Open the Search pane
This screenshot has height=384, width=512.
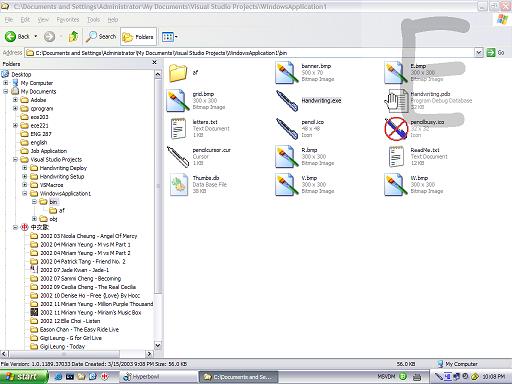coord(101,36)
